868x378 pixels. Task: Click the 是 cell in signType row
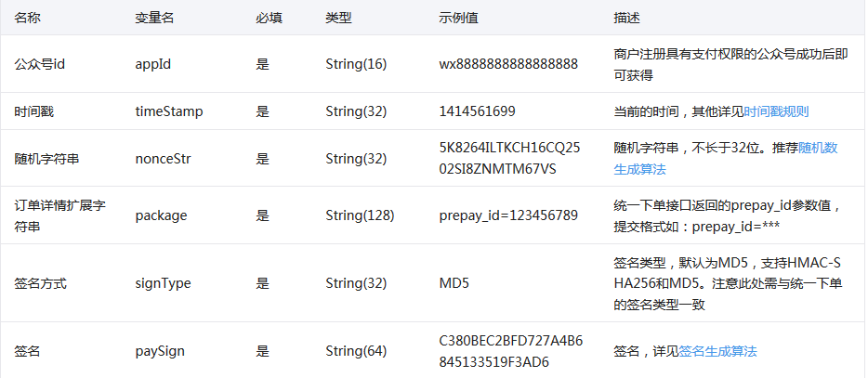(262, 284)
